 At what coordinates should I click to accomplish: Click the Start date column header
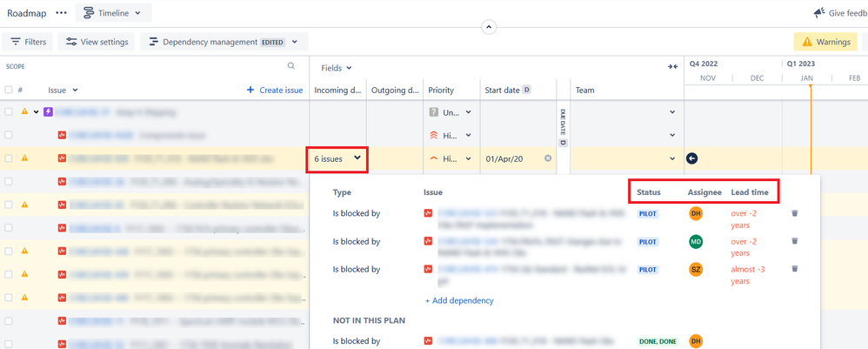tap(503, 90)
